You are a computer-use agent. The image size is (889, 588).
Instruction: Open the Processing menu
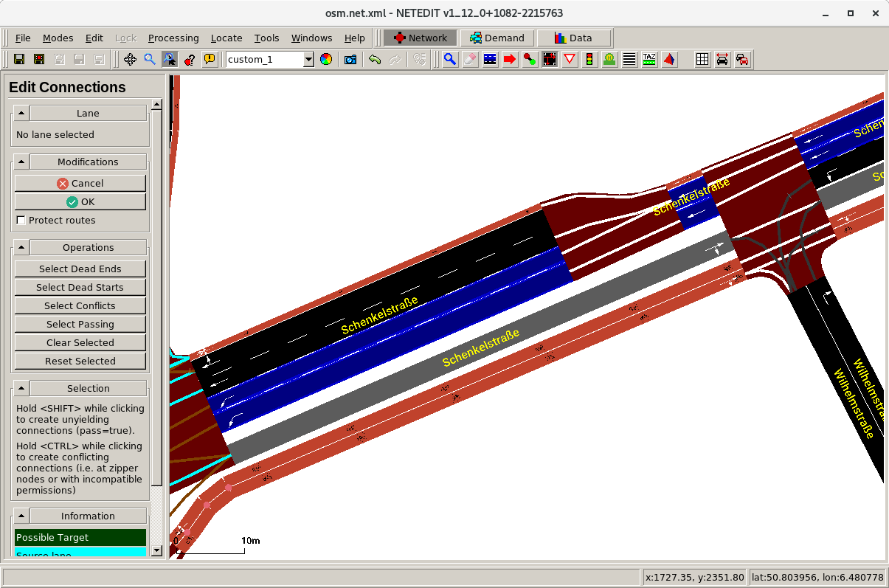click(173, 38)
